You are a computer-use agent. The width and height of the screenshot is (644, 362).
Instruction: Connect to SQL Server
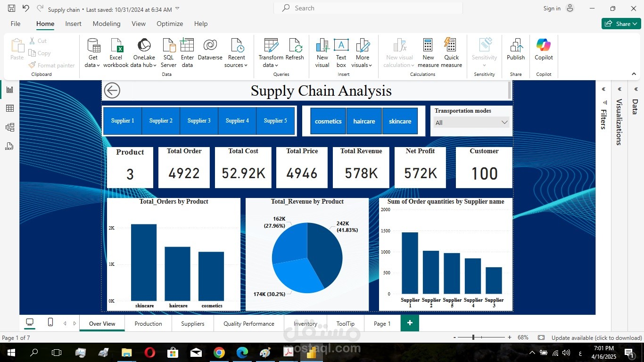(168, 53)
